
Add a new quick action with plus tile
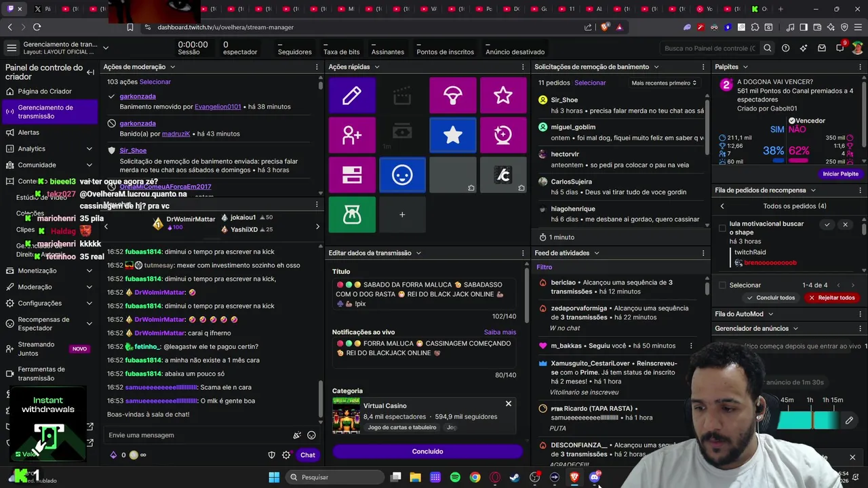coord(402,215)
